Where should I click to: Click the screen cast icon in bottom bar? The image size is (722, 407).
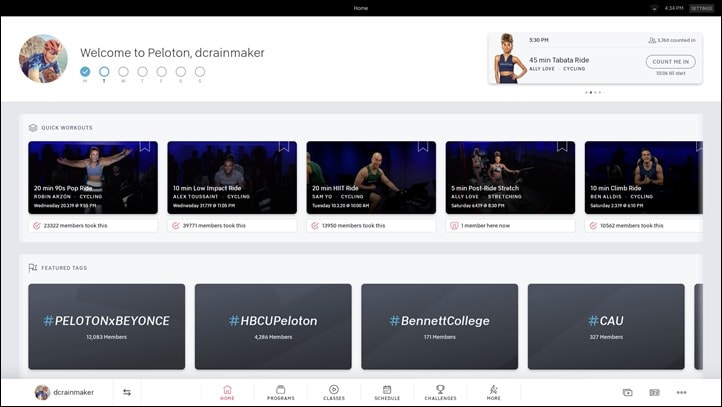[627, 392]
